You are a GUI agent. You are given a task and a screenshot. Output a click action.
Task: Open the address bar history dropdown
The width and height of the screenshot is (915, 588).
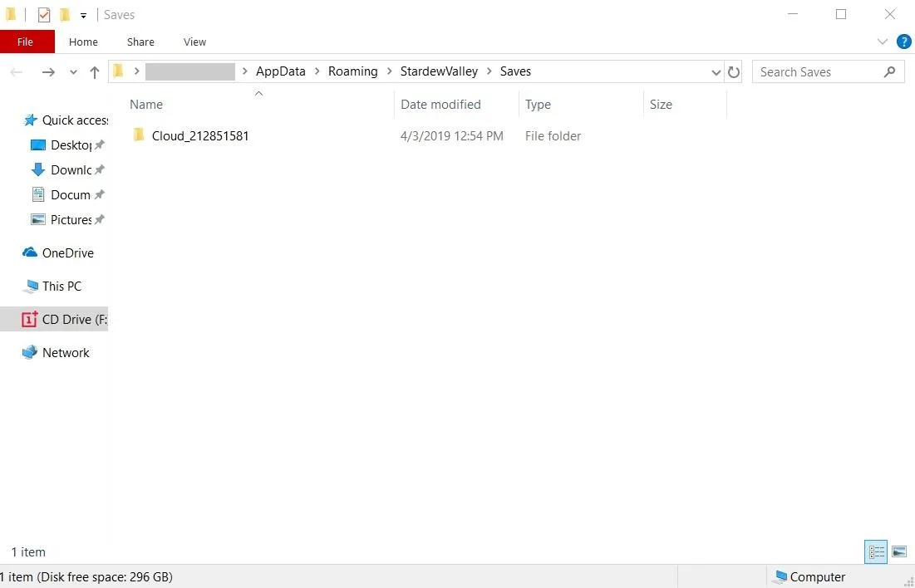coord(716,72)
